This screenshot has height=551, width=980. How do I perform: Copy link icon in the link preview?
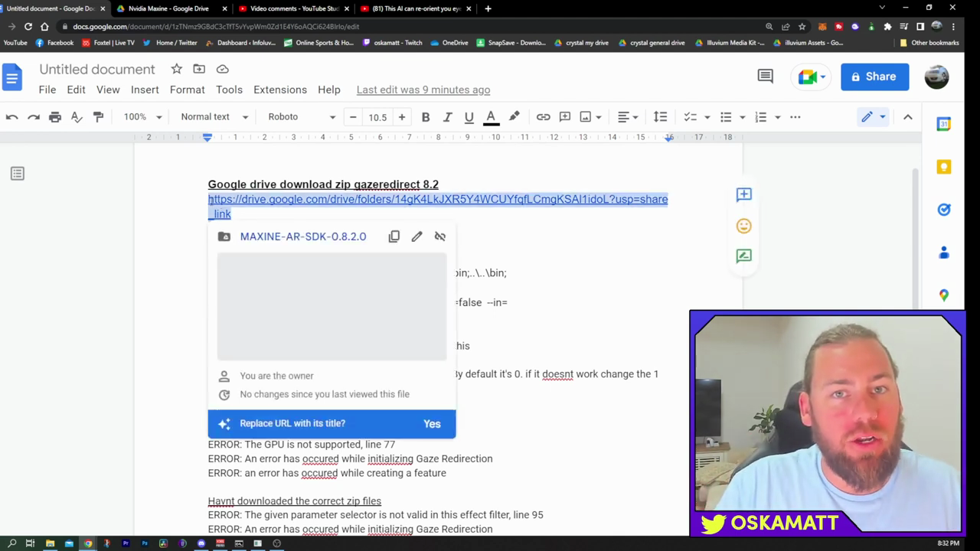point(394,236)
